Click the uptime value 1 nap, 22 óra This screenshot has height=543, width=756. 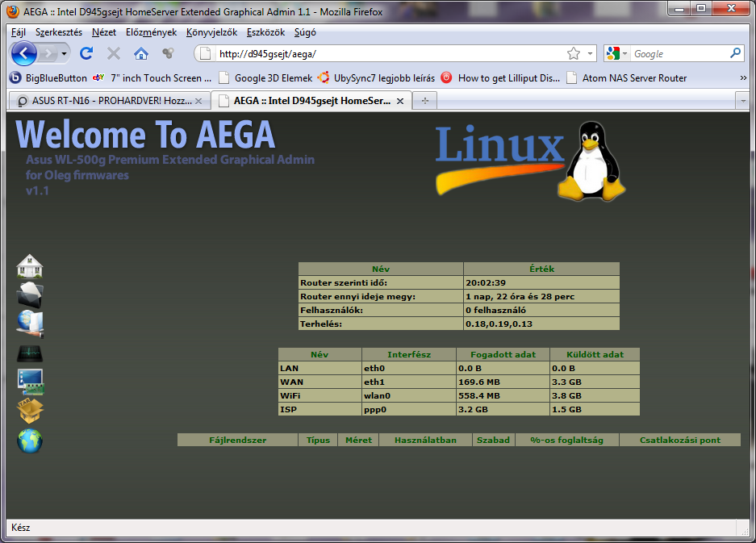(x=520, y=296)
